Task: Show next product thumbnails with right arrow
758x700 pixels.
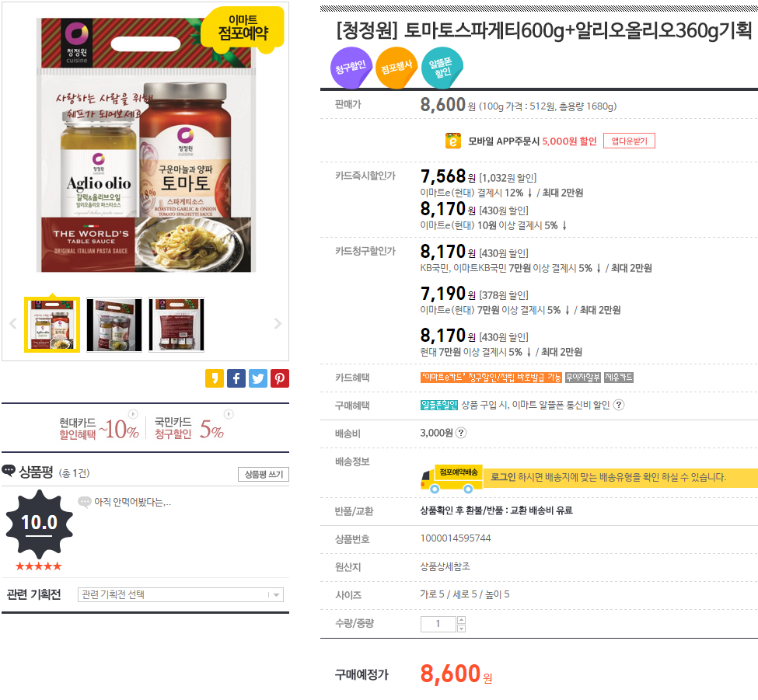Action: (x=278, y=324)
